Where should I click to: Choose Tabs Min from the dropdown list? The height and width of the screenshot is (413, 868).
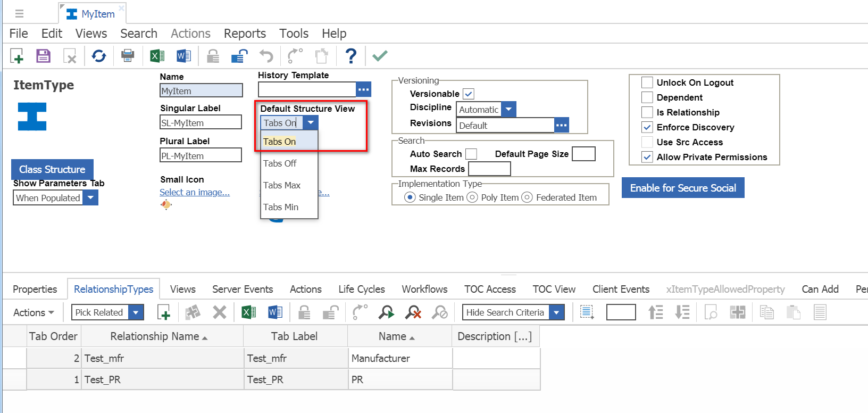(289, 207)
